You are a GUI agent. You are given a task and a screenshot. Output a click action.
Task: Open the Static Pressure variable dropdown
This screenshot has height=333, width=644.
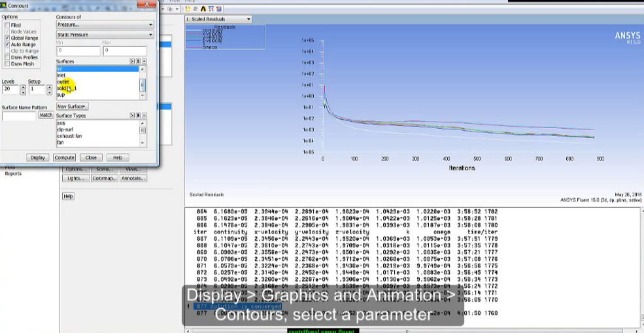[x=105, y=35]
